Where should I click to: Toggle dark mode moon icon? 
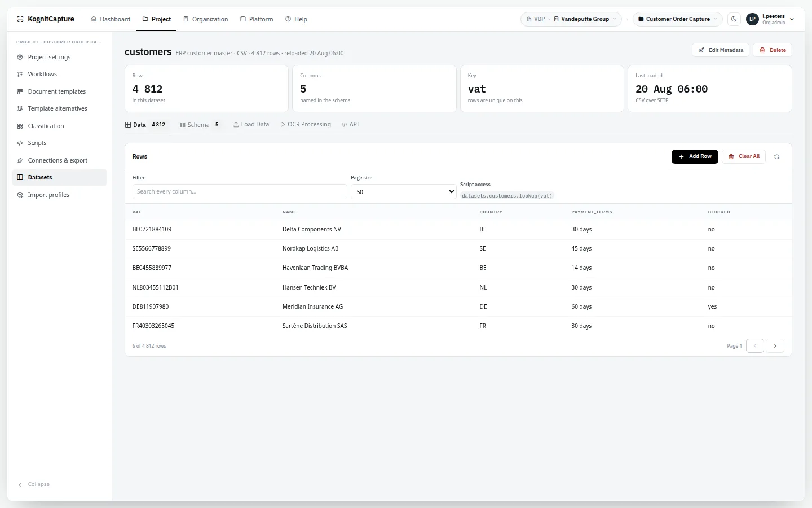click(x=734, y=19)
